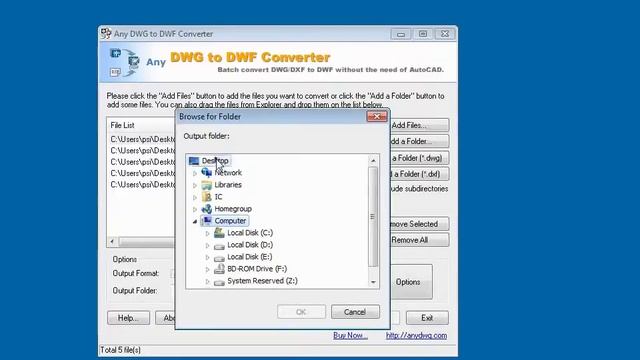
Task: Click the Computer icon in the tree
Action: pyautogui.click(x=207, y=221)
